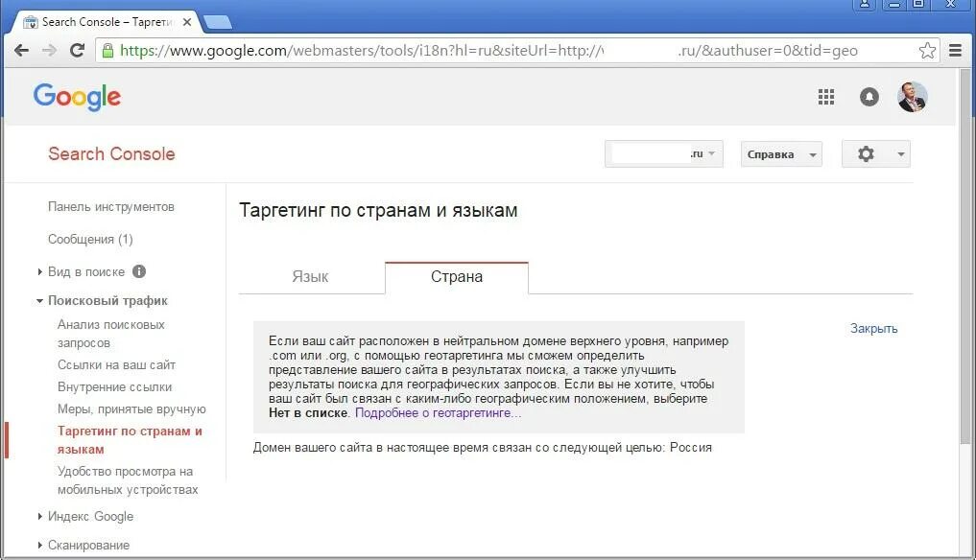Open the settings gear button
Viewport: 976px width, 560px height.
click(866, 153)
